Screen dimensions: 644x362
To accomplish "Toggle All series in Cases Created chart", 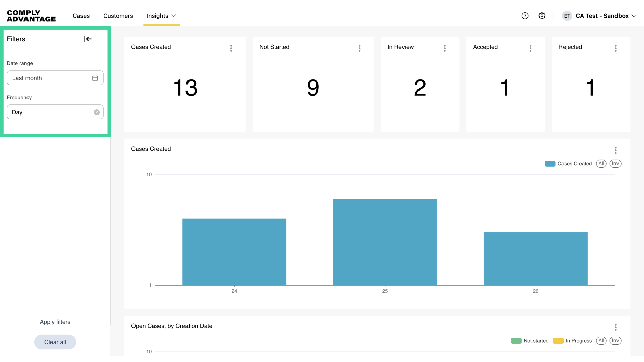I will point(601,164).
